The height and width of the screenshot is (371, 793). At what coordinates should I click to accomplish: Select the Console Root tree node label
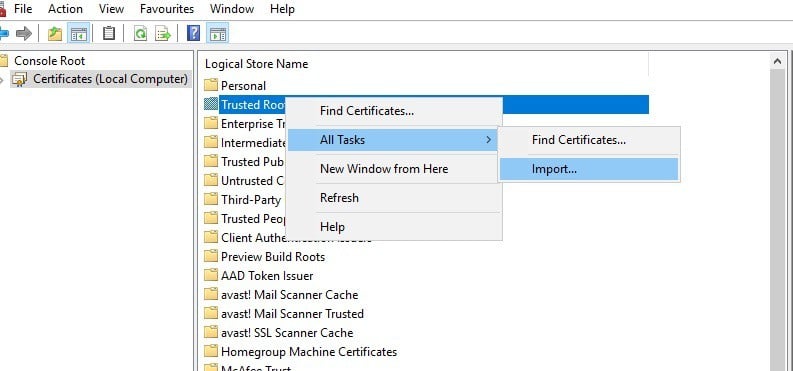click(50, 61)
